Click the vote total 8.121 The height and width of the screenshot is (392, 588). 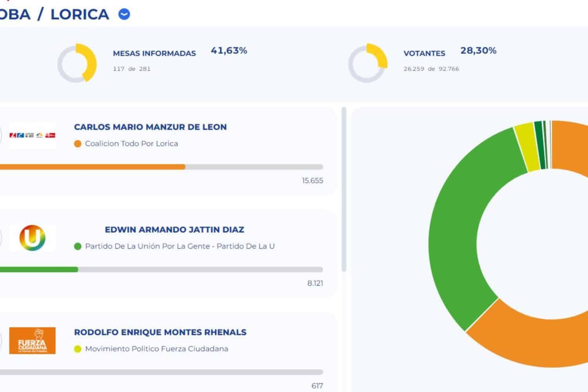point(315,283)
